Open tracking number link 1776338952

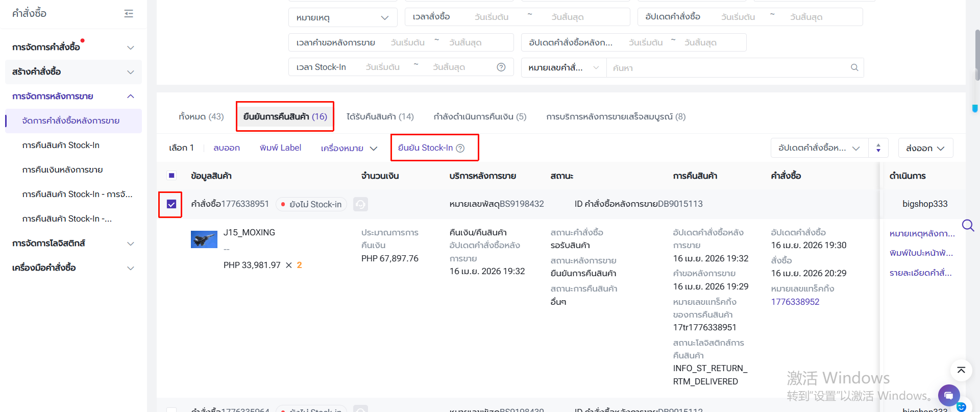(x=795, y=302)
